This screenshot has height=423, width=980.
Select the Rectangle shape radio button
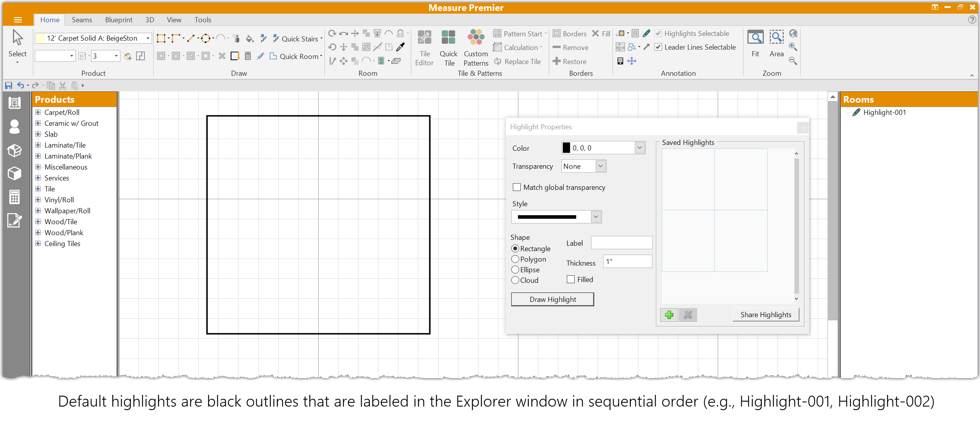(x=515, y=249)
